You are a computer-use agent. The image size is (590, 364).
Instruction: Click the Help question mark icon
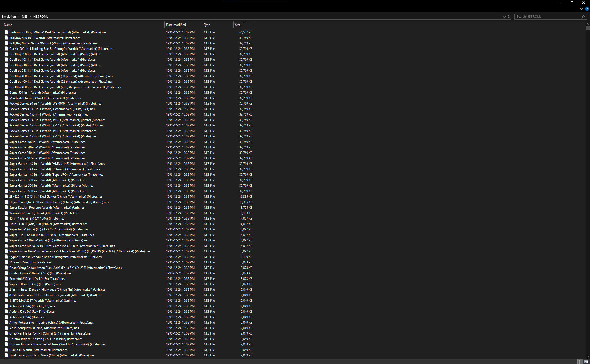(587, 9)
